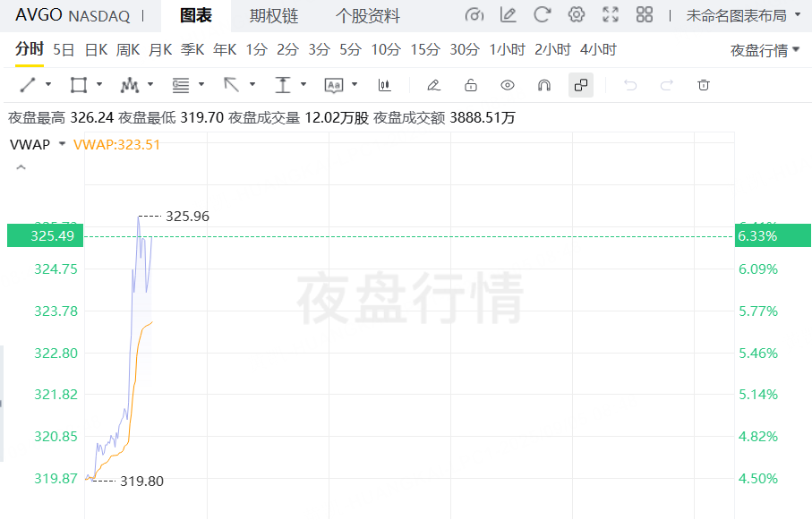812x520 pixels.
Task: Select the 15分 interval
Action: point(425,49)
